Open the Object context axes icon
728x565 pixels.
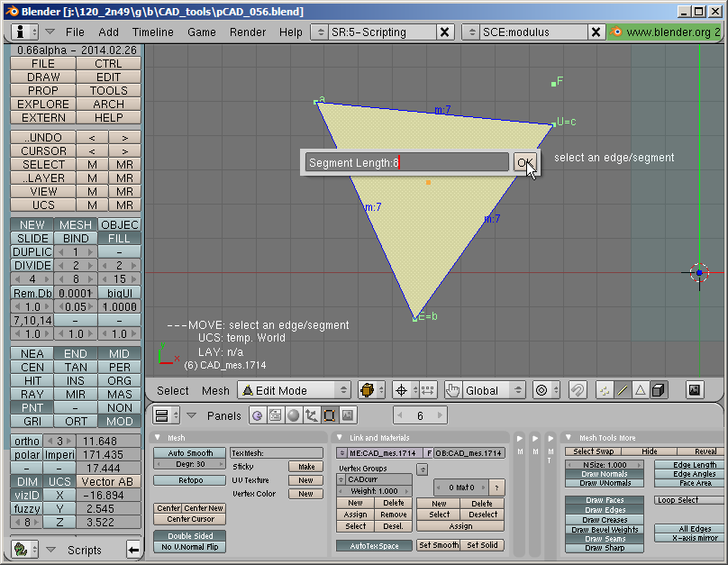[x=311, y=415]
